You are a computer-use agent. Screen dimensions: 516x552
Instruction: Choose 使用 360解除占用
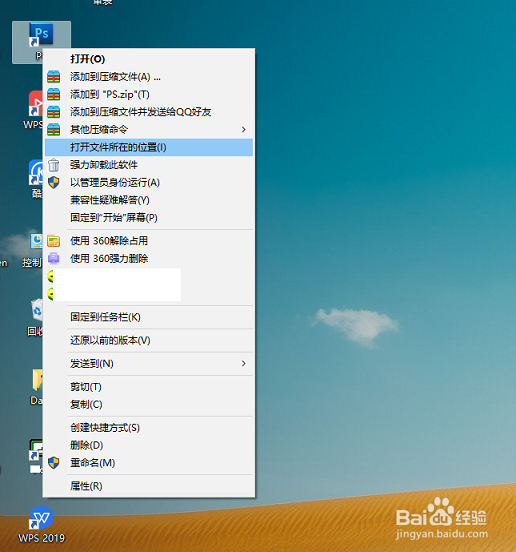tap(149, 241)
